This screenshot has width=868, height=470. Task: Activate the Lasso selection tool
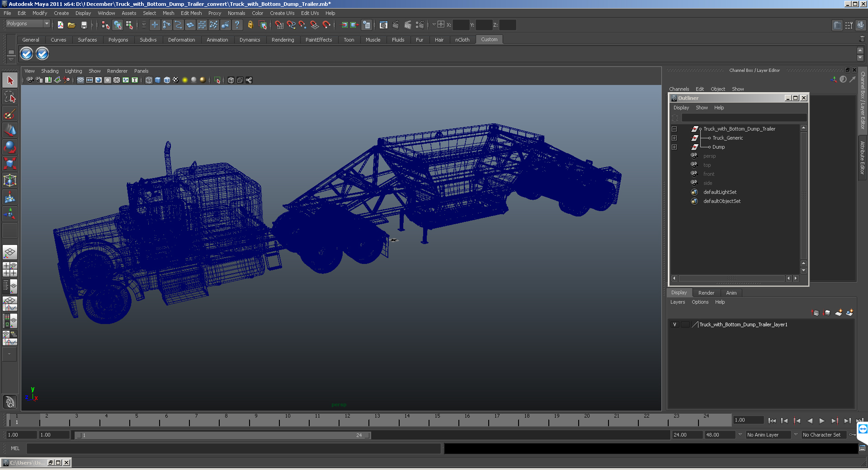[10, 97]
